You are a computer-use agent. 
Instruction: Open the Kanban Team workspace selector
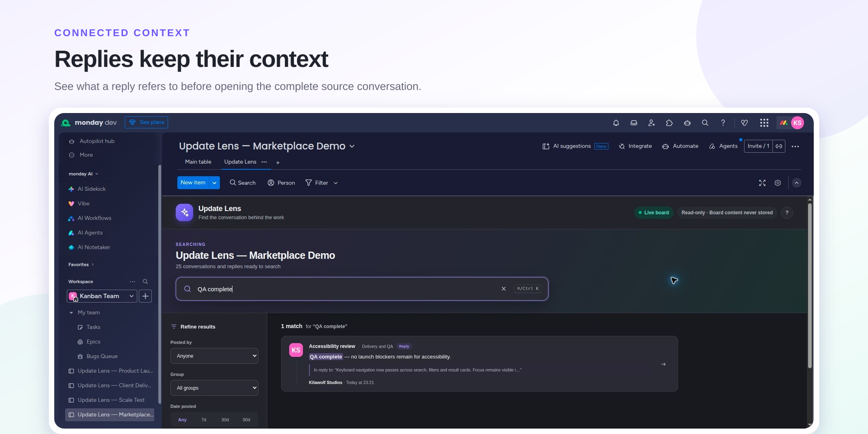coord(102,296)
